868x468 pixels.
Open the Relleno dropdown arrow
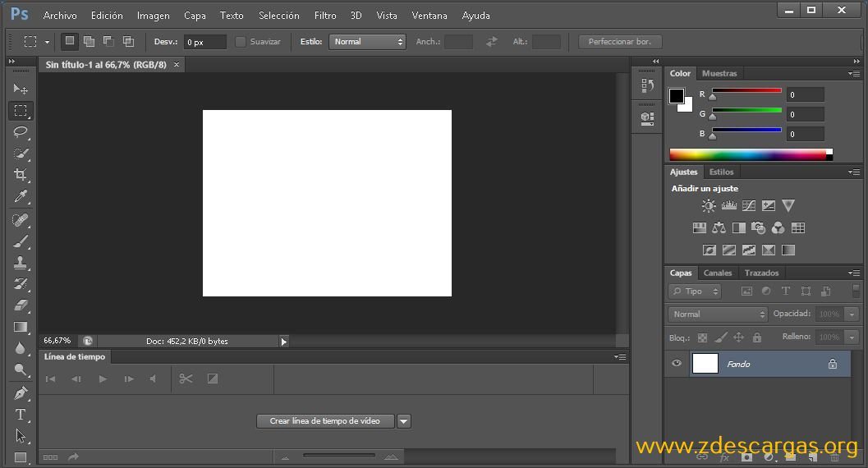[x=852, y=337]
